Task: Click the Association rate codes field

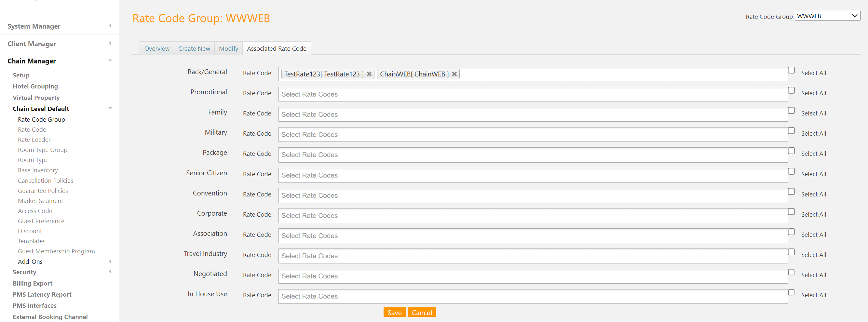Action: [x=533, y=236]
